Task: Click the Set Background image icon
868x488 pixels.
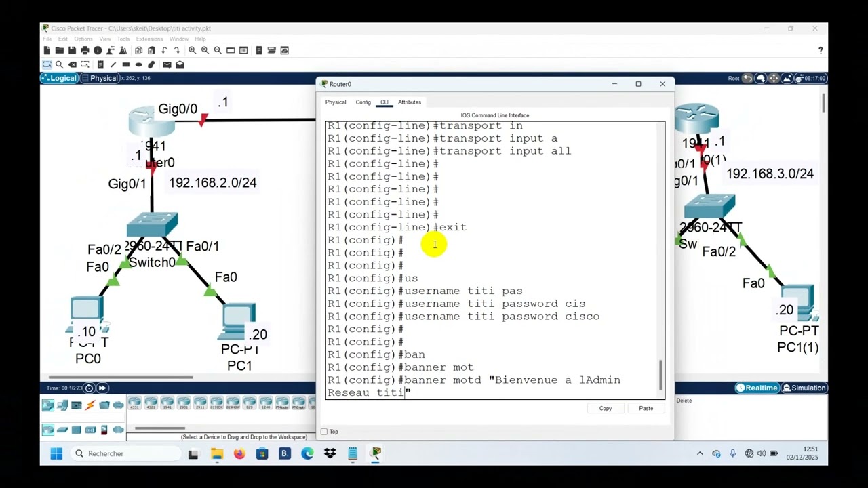Action: tap(787, 78)
